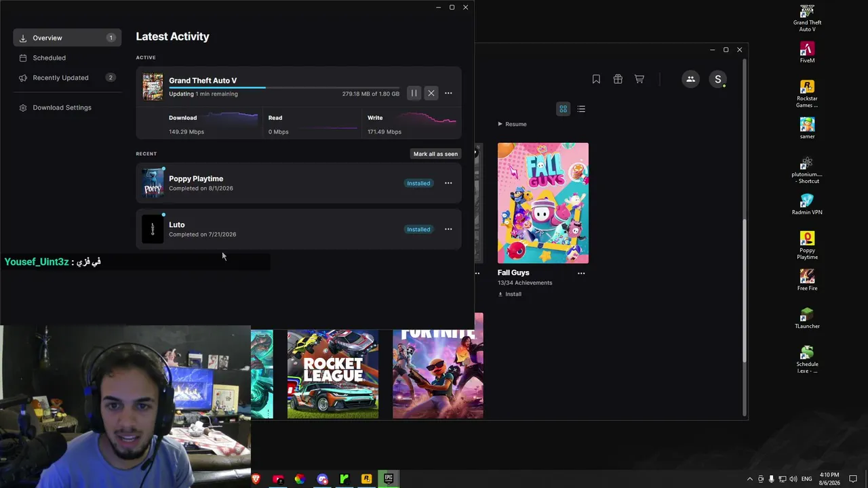Open the green K app taskbar icon
Viewport: 868px width, 488px height.
click(x=344, y=479)
